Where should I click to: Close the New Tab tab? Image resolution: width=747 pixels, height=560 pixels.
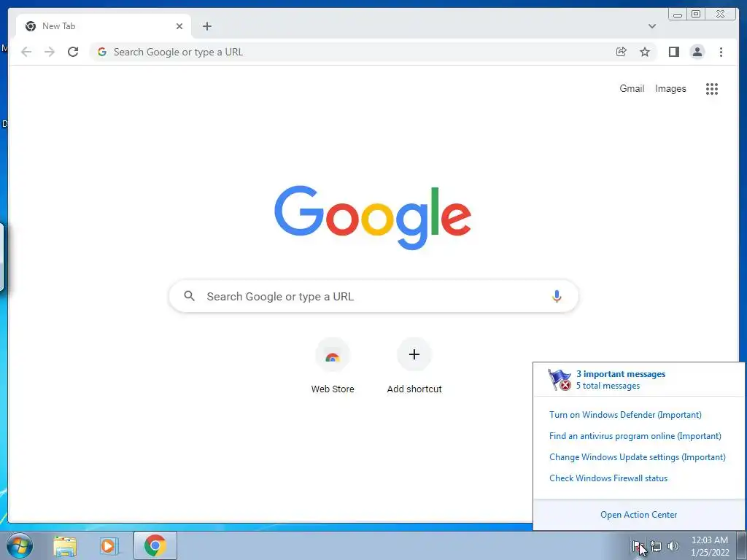click(x=179, y=26)
